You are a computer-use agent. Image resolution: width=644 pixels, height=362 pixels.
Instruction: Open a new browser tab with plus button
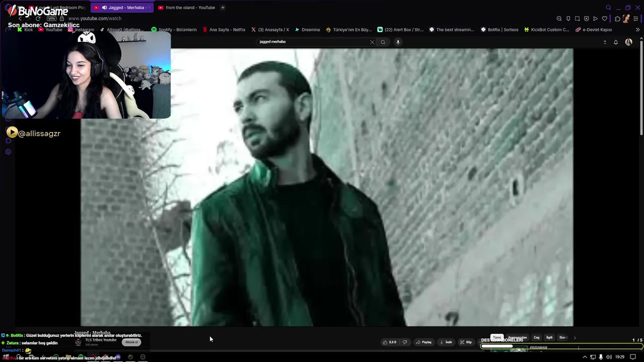click(223, 8)
